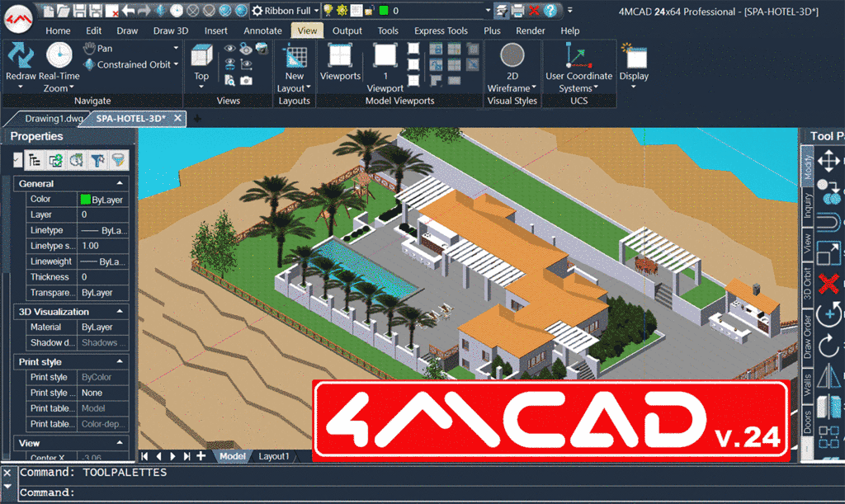The image size is (845, 504).
Task: Click the Quick Select funnel icon in Properties
Action: pos(118,160)
